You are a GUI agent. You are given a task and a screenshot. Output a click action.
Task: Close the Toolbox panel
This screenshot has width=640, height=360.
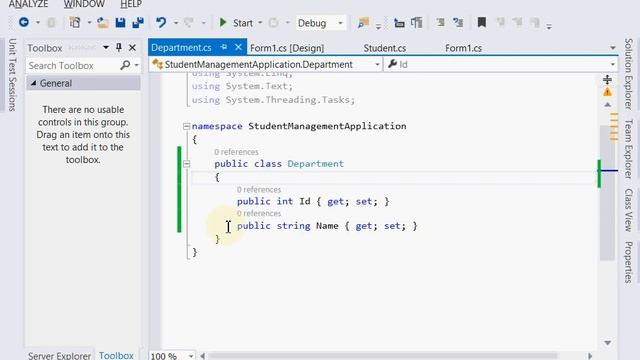pos(132,48)
